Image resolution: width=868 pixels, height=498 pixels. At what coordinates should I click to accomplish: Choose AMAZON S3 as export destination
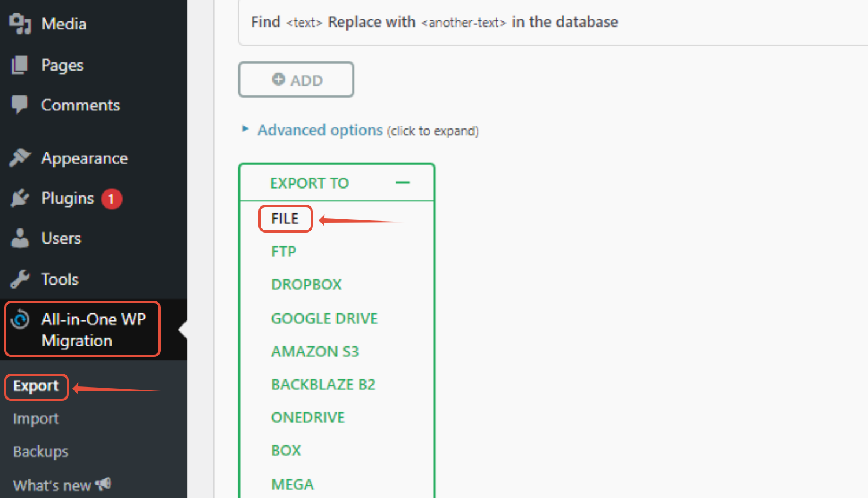(315, 352)
